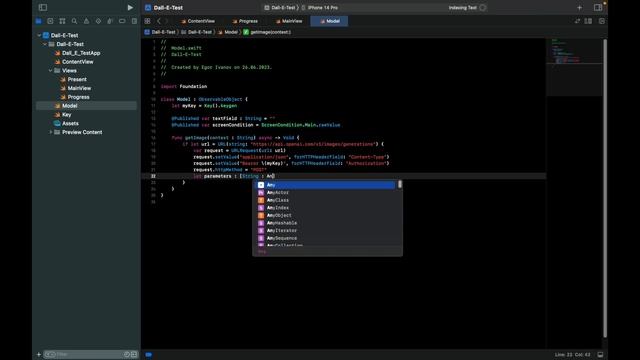Image resolution: width=640 pixels, height=360 pixels.
Task: Click the editor vertical scrollbar
Action: point(605,188)
